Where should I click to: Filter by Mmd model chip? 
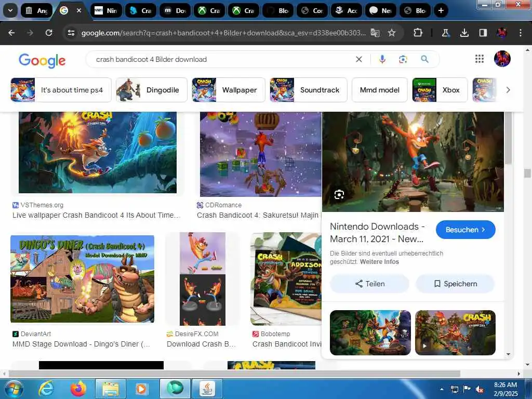click(x=379, y=90)
